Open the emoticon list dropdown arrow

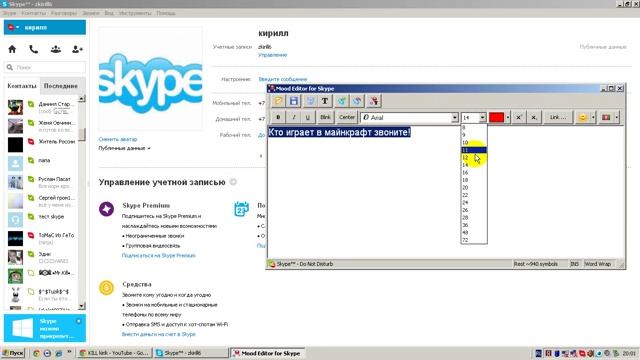coord(593,118)
